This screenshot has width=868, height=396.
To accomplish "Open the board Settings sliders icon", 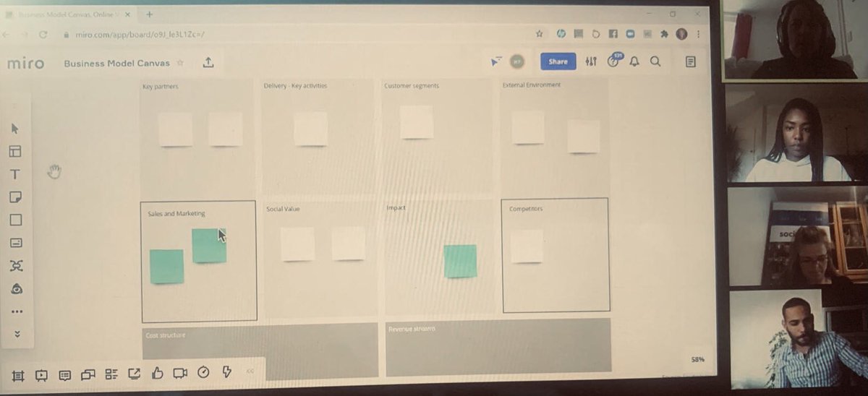I will point(591,62).
